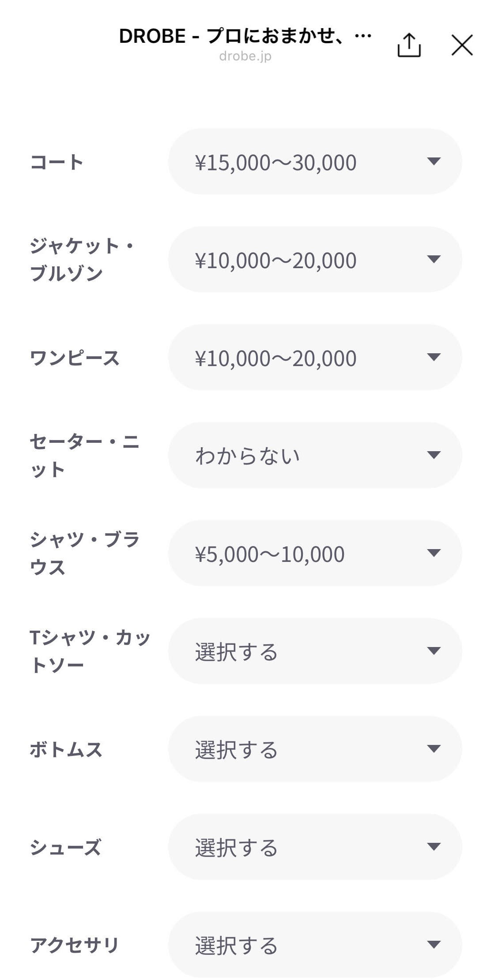Screen dimensions: 494x980
Task: Click the drobe.jp address text
Action: [x=245, y=56]
